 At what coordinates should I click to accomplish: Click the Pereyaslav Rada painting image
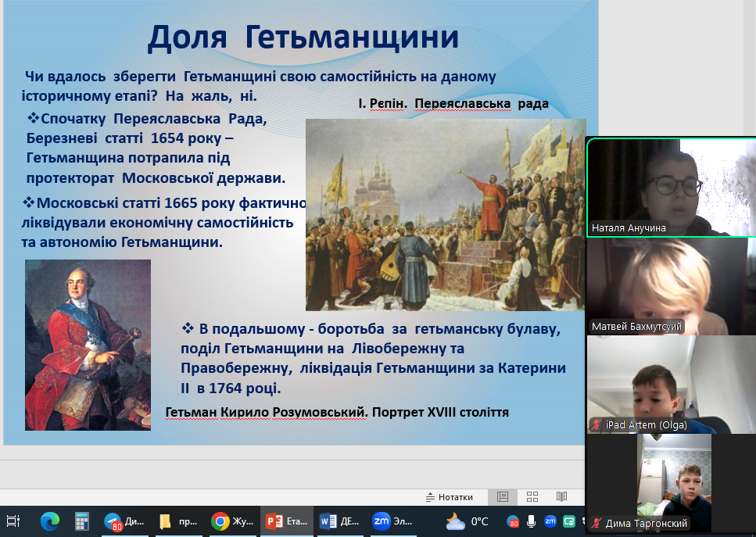click(445, 214)
